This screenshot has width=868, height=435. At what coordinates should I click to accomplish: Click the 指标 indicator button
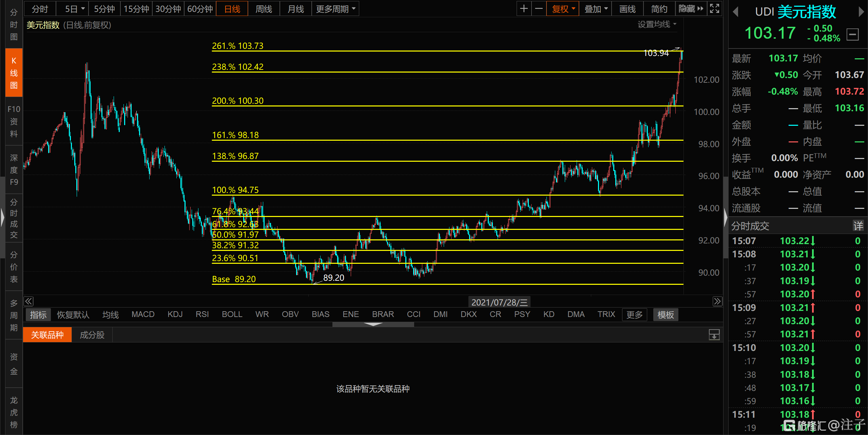point(38,315)
